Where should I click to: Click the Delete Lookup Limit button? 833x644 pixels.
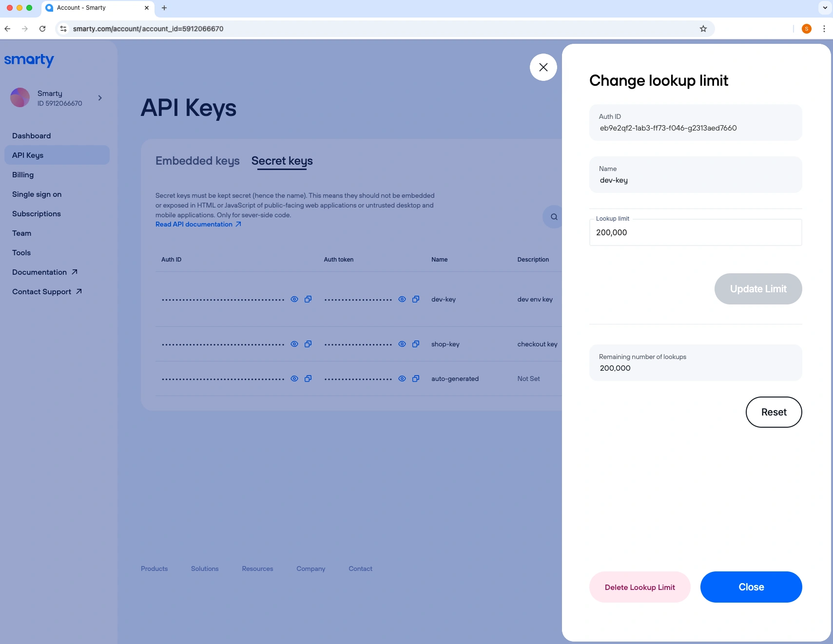pos(639,587)
